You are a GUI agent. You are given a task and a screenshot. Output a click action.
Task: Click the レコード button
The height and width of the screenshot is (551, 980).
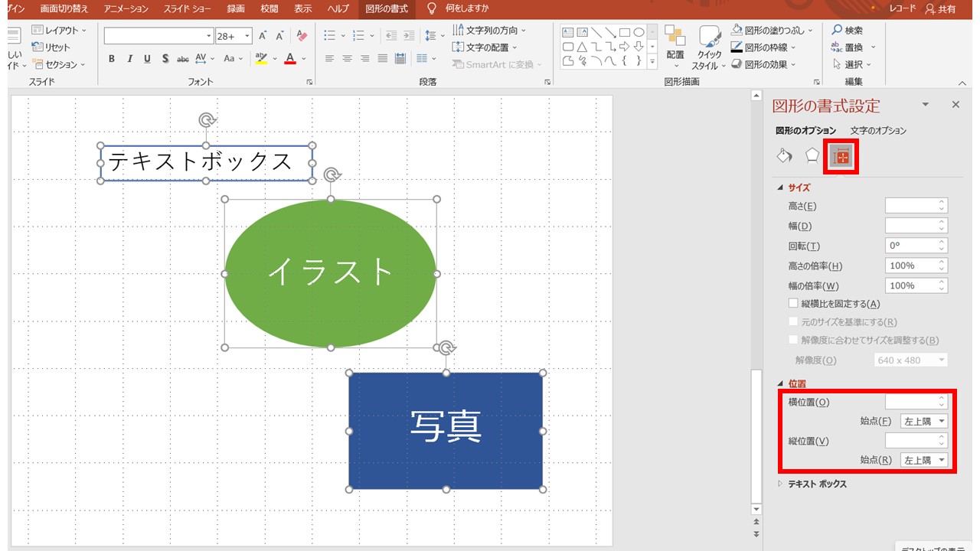pyautogui.click(x=902, y=9)
